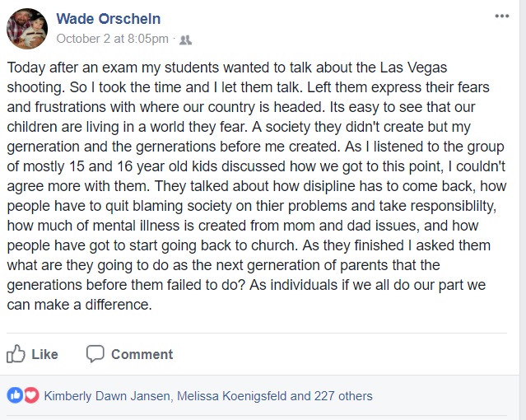Click the blue Like reaction icon

tap(15, 395)
